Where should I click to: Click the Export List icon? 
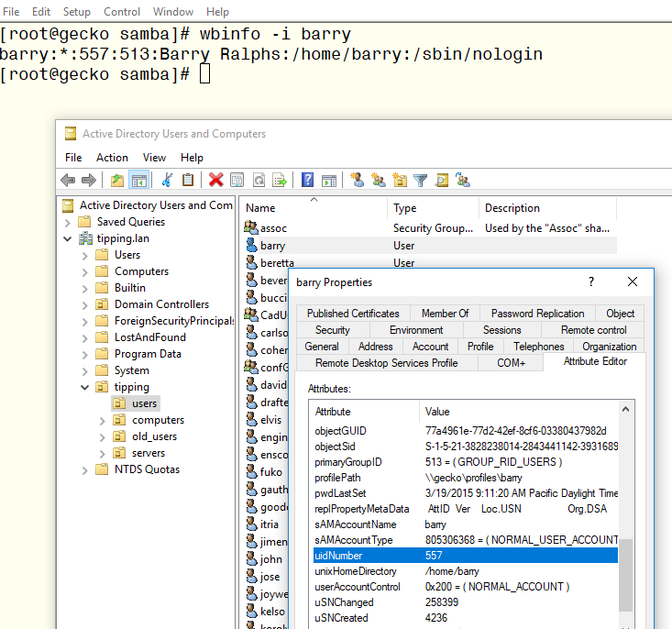280,180
